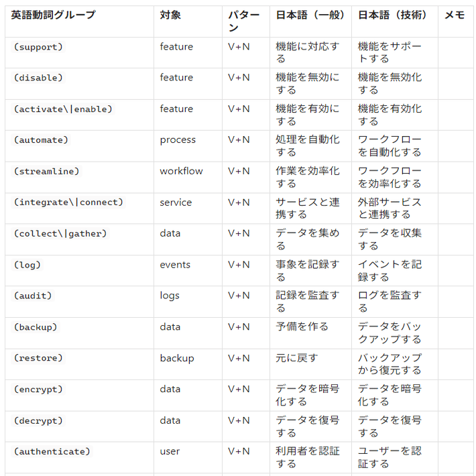The height and width of the screenshot is (476, 476).
Task: Click the ユーザーを認証する cell
Action: (390, 457)
